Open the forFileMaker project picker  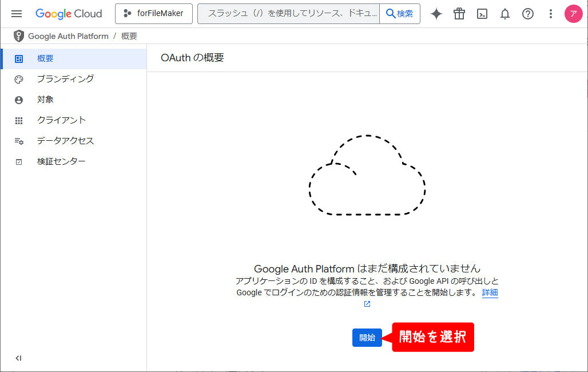pos(154,14)
